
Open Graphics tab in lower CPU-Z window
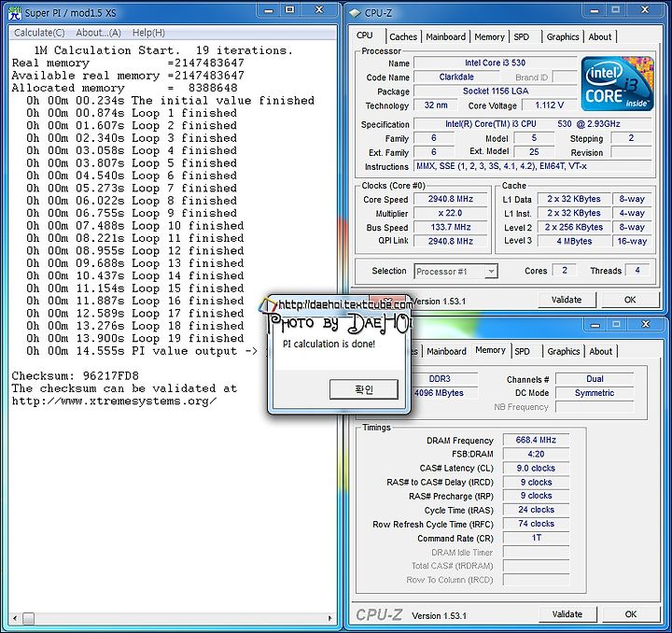(564, 351)
